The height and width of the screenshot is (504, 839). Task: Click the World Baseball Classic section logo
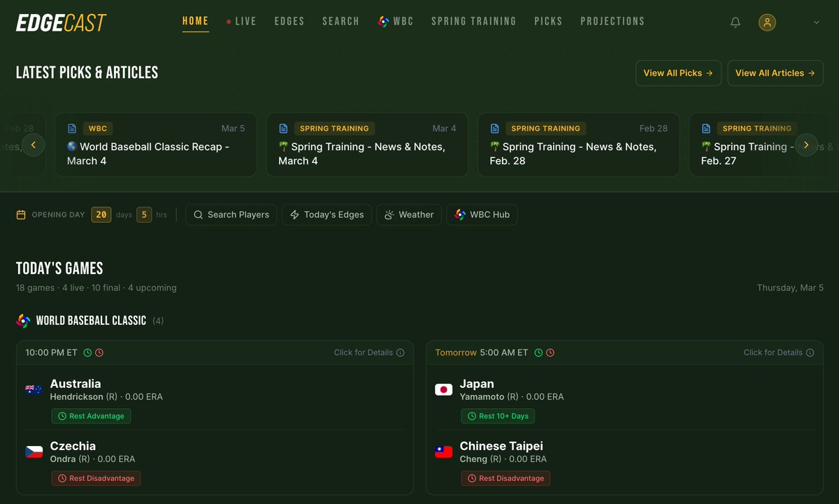(23, 321)
